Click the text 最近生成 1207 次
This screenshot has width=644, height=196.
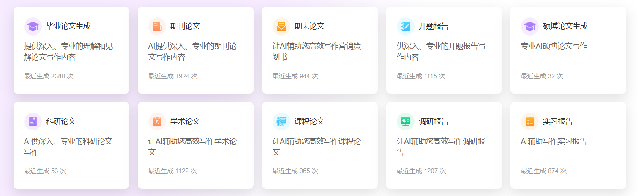[421, 171]
